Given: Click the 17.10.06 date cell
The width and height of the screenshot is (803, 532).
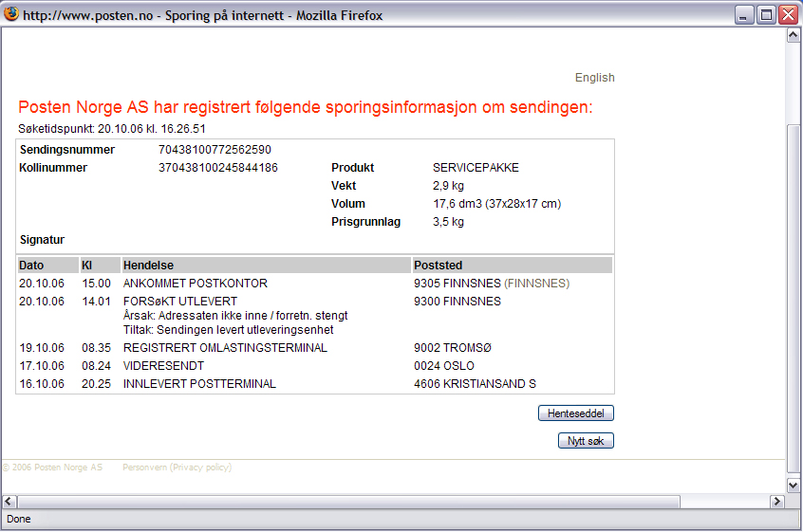Looking at the screenshot, I should (x=42, y=366).
